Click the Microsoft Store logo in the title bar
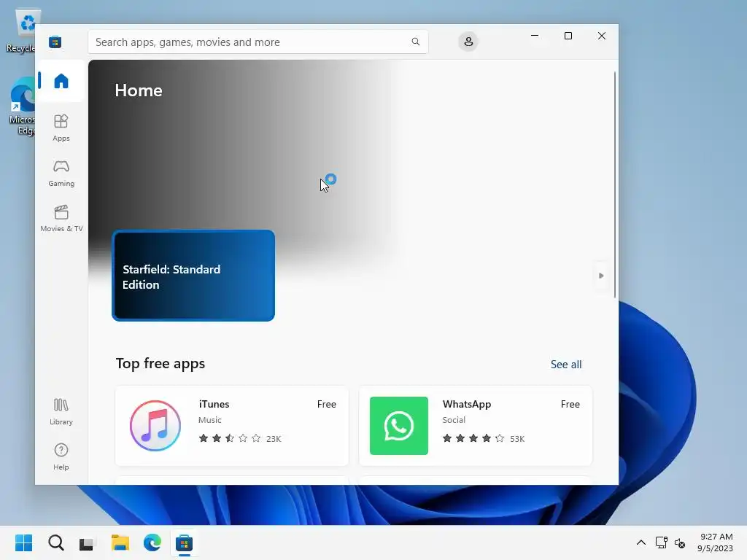 [x=55, y=42]
